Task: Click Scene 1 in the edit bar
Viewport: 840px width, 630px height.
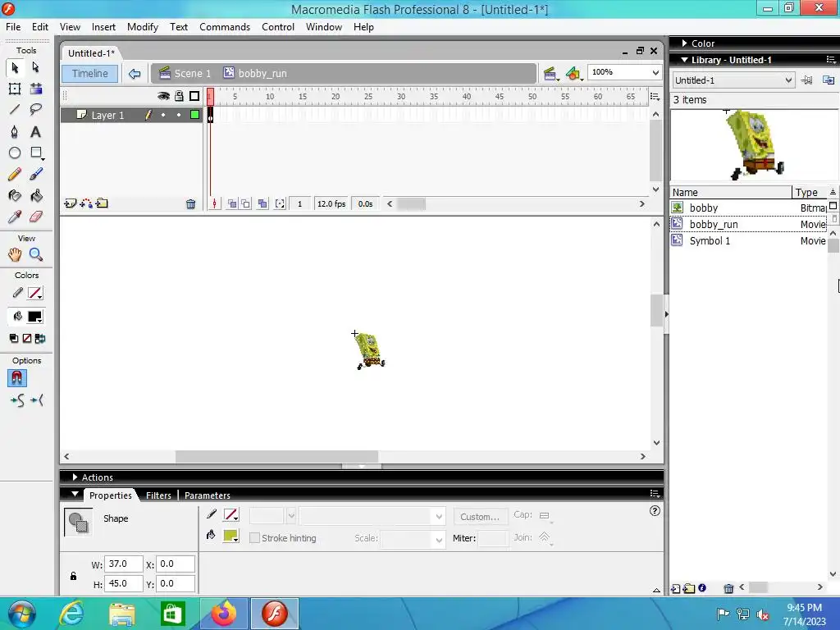Action: [x=185, y=73]
